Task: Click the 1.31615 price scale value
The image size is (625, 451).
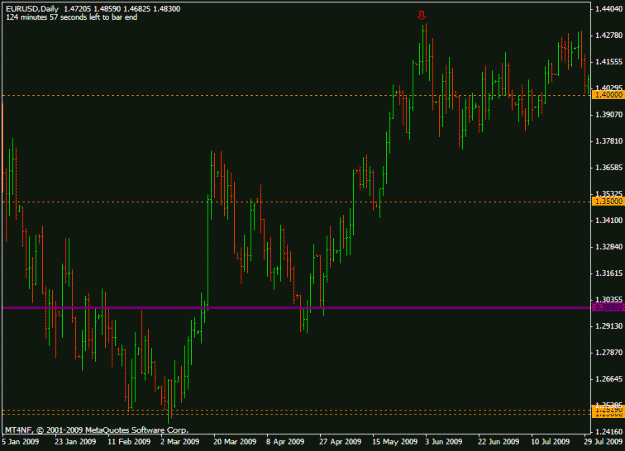Action: pos(608,273)
